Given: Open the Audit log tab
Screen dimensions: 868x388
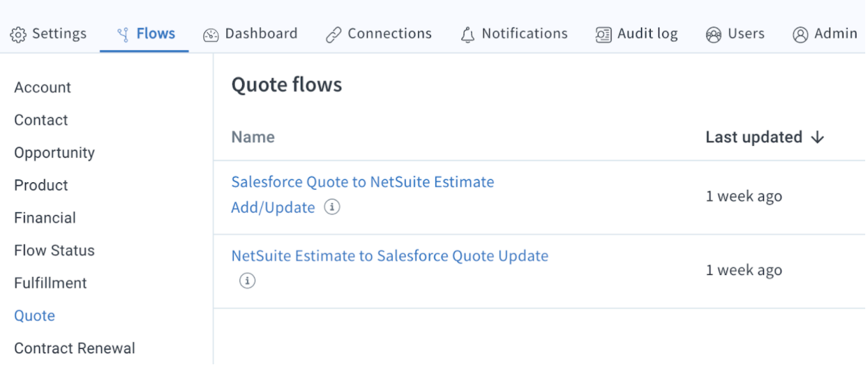Looking at the screenshot, I should point(636,33).
